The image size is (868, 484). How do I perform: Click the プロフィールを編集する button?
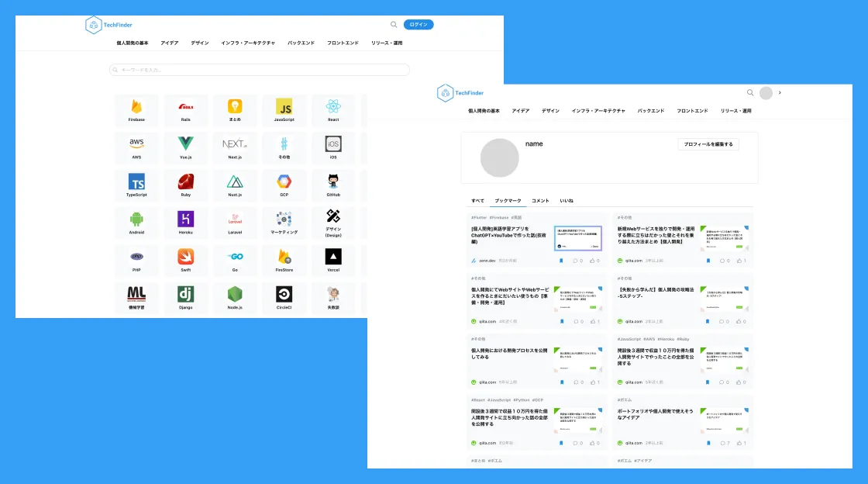click(x=708, y=144)
